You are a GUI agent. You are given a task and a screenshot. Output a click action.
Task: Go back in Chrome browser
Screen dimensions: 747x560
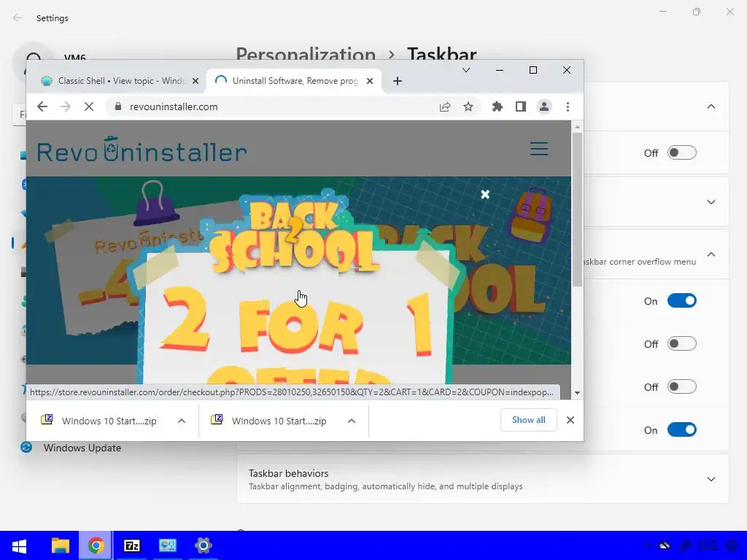click(42, 106)
